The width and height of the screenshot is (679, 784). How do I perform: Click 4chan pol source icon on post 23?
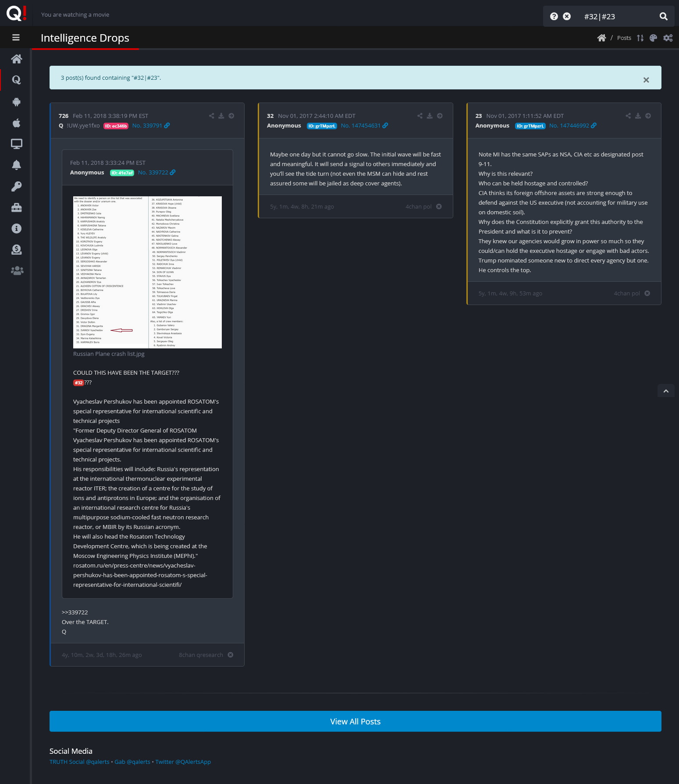647,293
